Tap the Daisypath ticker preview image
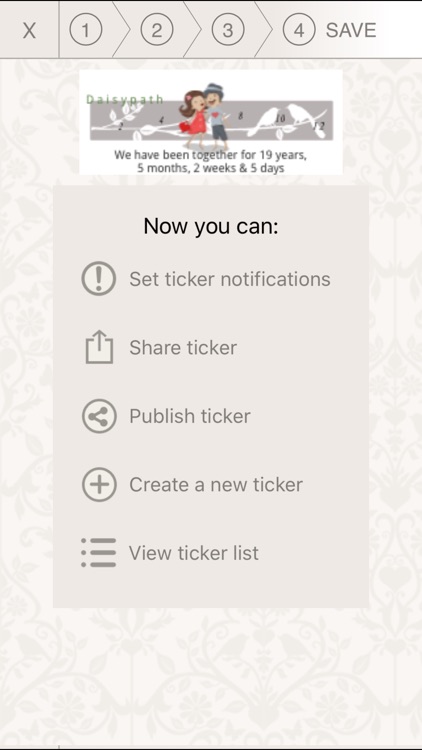This screenshot has height=750, width=422. 211,122
